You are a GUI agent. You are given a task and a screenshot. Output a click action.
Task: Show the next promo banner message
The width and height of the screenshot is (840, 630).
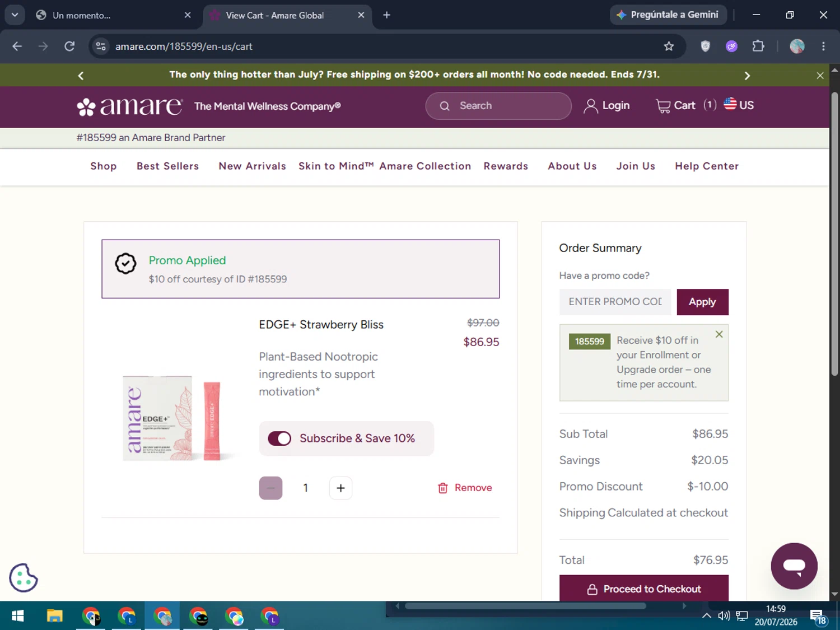click(x=747, y=76)
